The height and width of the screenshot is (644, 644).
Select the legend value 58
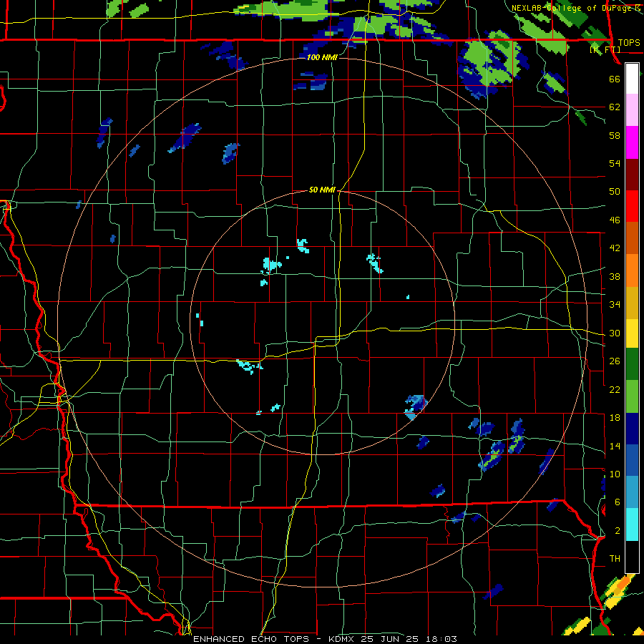point(615,135)
